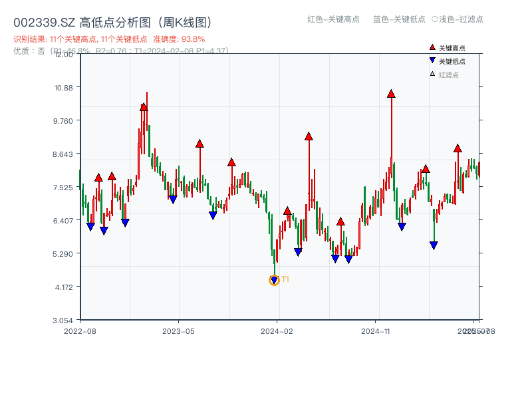
Task: Click the red 关键高点 triangle in the legend
Action: [432, 47]
